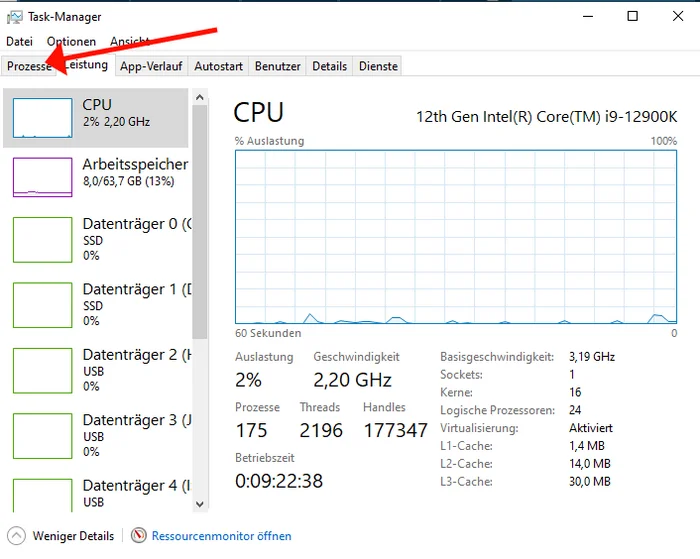Click the L2-Cache value 14,0 MB
Viewport: 700px width, 559px height.
point(590,463)
